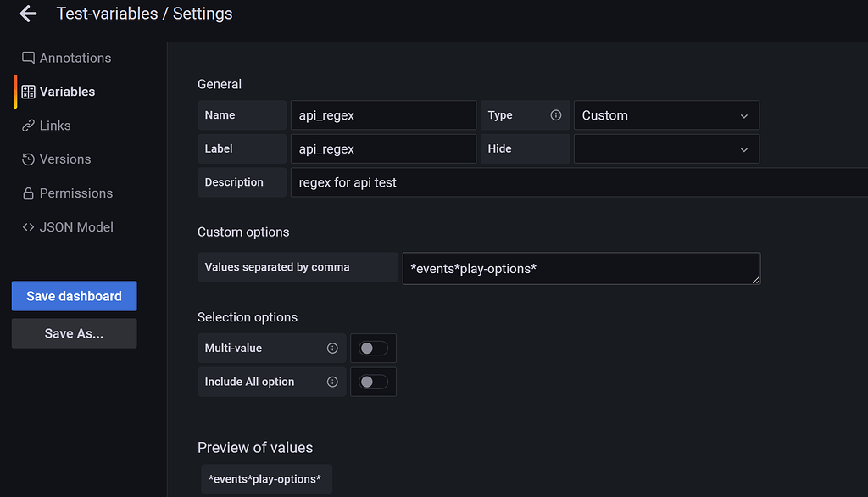Screen dimensions: 868x497
Task: Click the back arrow to exit Settings
Action: click(28, 13)
